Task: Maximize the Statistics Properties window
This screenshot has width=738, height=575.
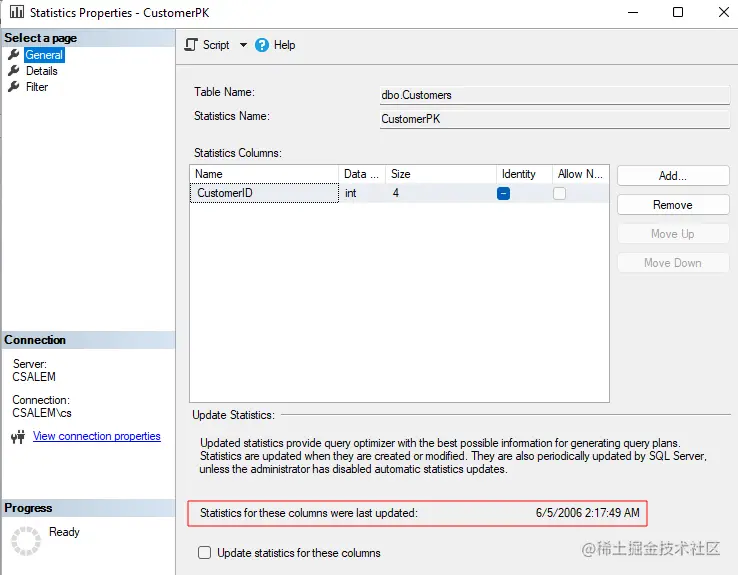Action: [x=678, y=12]
